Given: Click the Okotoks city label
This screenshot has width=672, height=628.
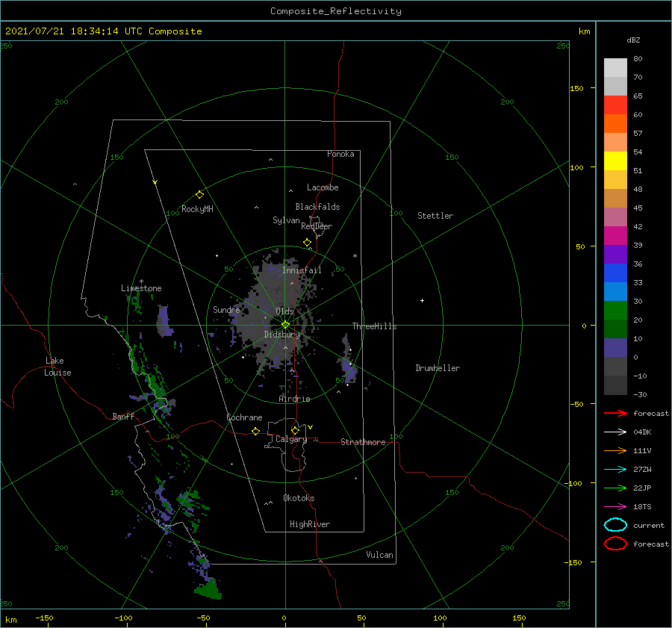Looking at the screenshot, I should point(299,498).
